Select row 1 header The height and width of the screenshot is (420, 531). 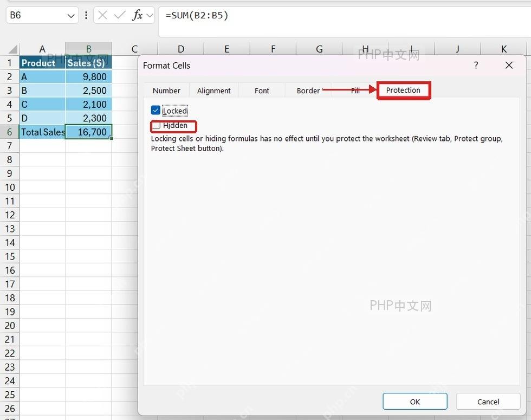pos(10,63)
